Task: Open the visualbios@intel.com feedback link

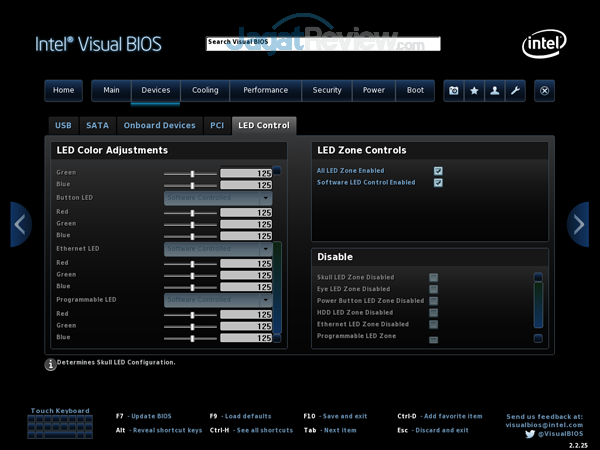Action: tap(544, 424)
